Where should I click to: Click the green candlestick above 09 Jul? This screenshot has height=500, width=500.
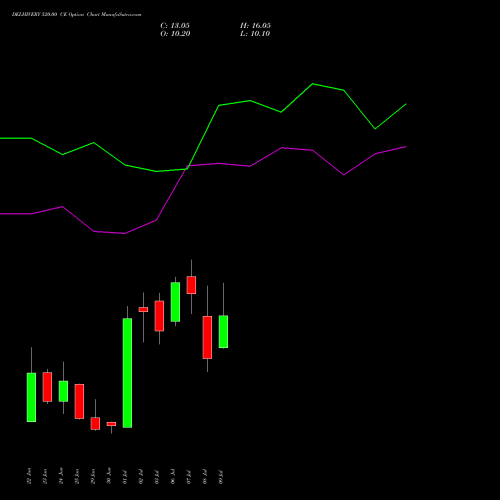[x=223, y=332]
